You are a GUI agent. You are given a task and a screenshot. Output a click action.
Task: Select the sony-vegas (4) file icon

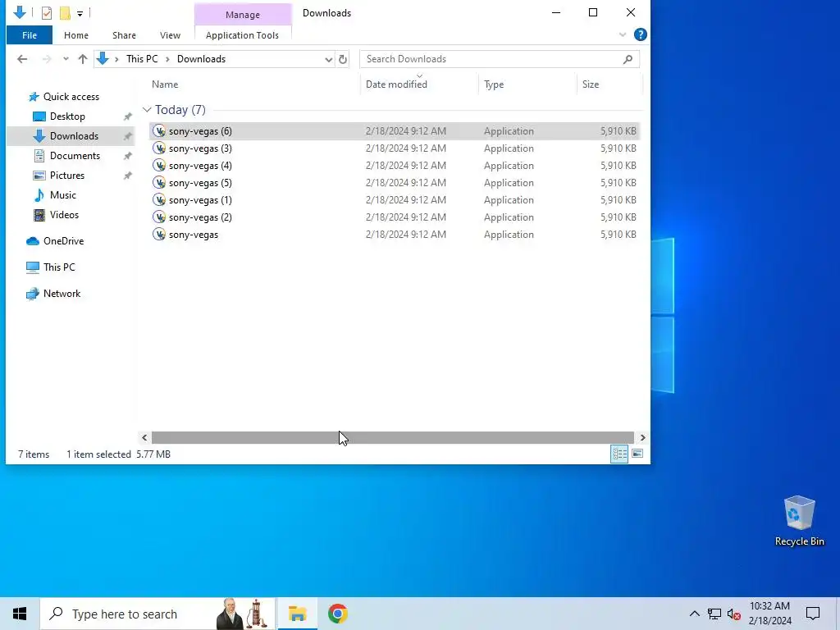(x=159, y=165)
